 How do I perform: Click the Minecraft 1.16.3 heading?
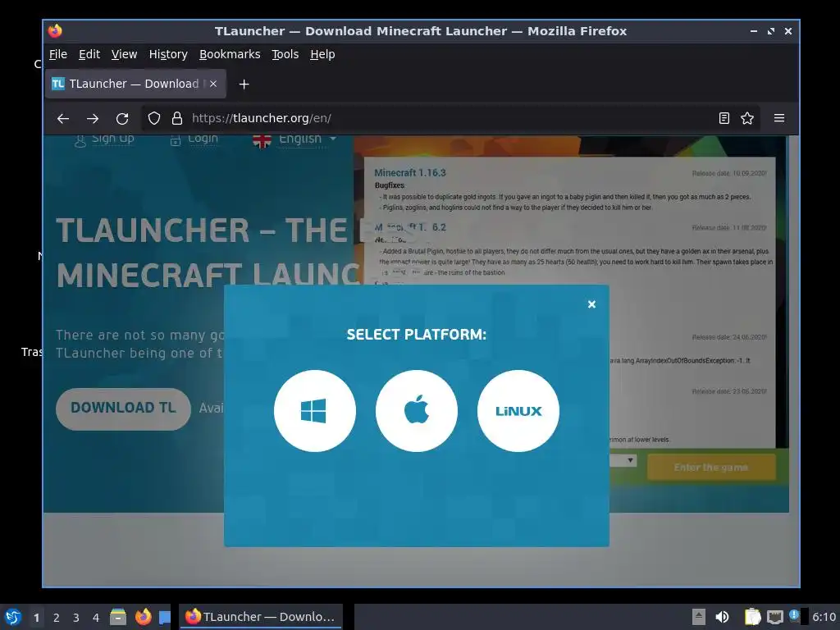[410, 172]
